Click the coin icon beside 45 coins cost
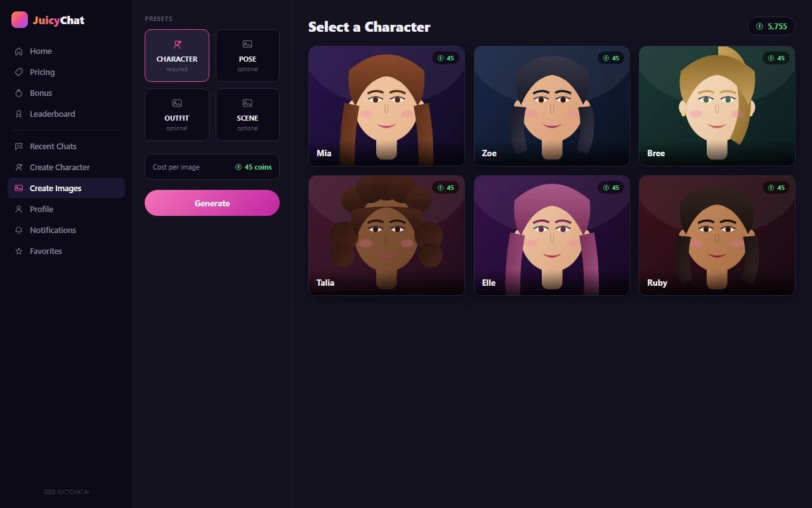Screen dimensions: 812x508 pyautogui.click(x=239, y=167)
